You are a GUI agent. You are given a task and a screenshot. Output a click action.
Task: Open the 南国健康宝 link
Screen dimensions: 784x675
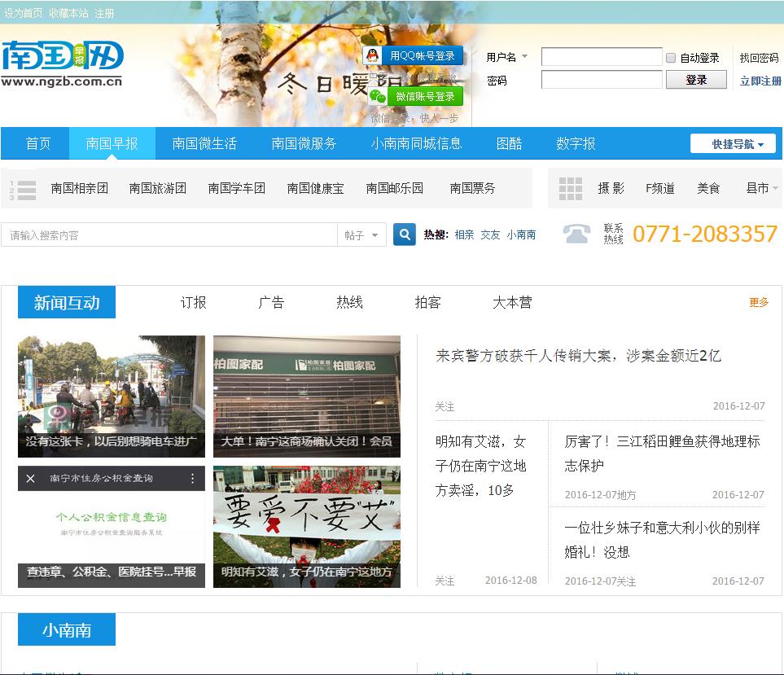click(x=316, y=189)
